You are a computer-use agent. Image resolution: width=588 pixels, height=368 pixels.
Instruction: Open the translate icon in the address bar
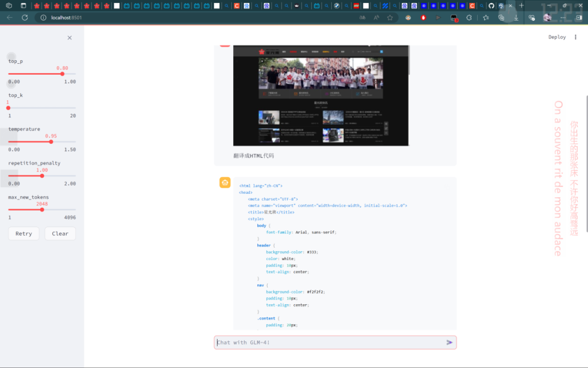tap(362, 18)
